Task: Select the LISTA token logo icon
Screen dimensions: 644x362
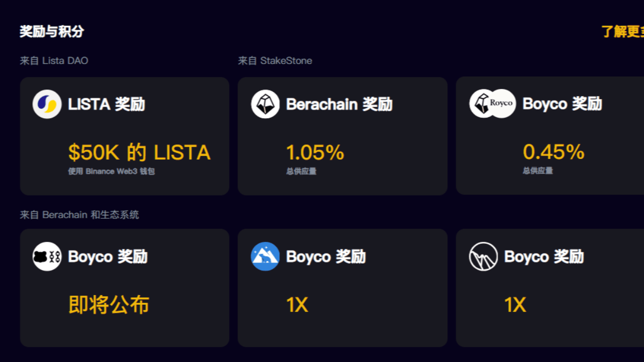Action: click(x=46, y=104)
